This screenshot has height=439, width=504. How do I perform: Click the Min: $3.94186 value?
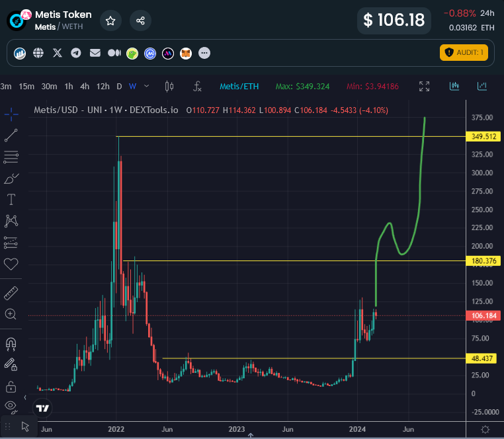[372, 87]
